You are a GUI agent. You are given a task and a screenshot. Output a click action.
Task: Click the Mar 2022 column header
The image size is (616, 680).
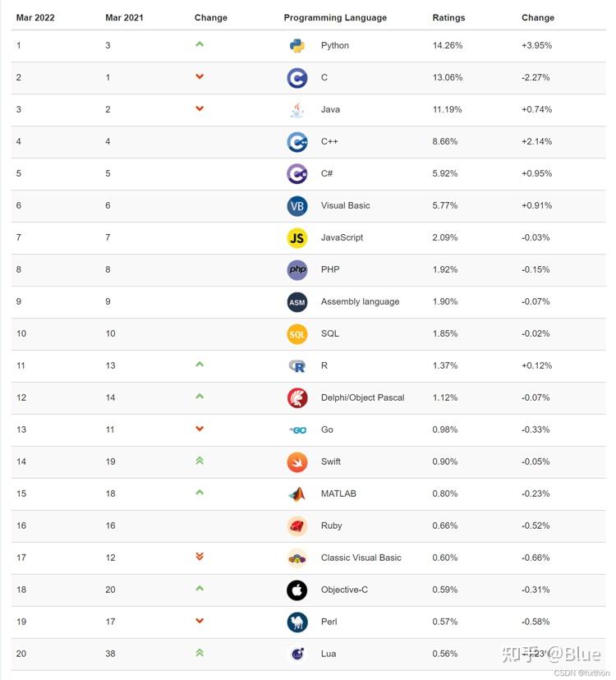tap(35, 18)
